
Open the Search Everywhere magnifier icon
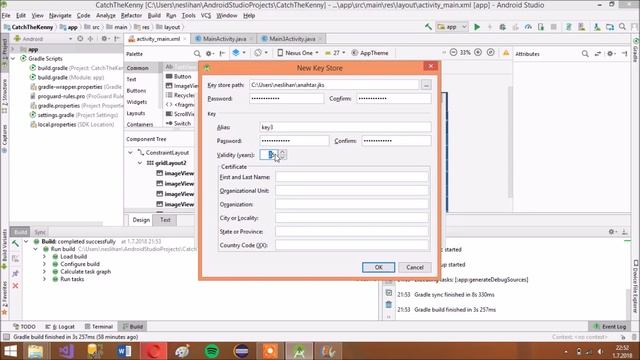click(x=622, y=27)
